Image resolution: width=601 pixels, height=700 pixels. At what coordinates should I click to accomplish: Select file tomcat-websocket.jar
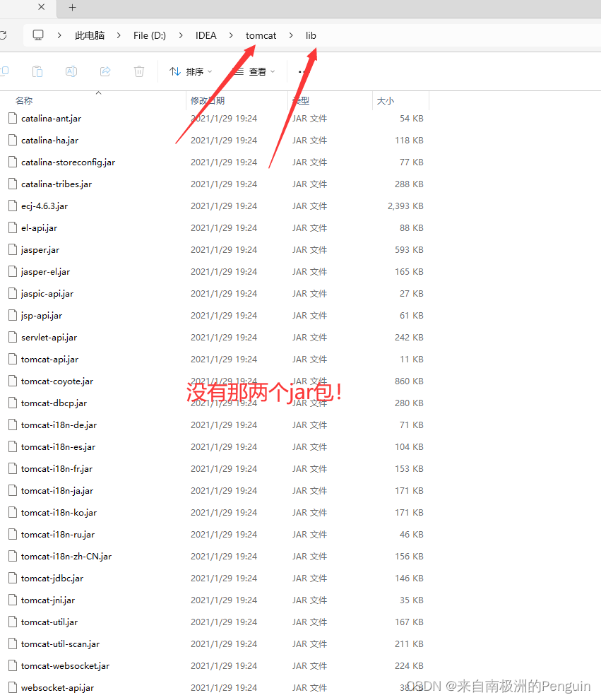point(65,665)
